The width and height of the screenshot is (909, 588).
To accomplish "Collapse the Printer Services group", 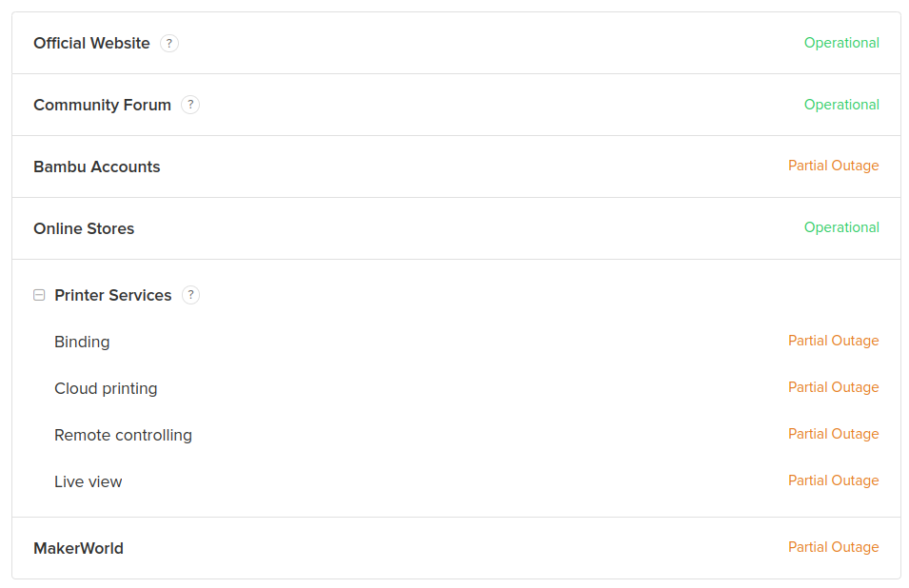I will [x=39, y=295].
